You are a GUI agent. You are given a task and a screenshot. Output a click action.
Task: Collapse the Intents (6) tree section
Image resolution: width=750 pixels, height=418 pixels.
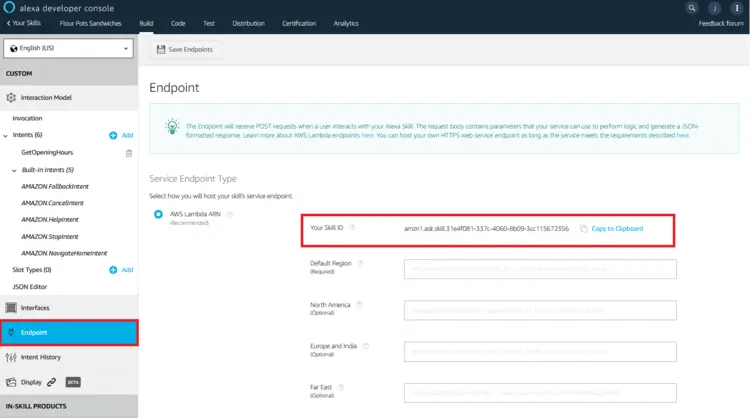5,136
